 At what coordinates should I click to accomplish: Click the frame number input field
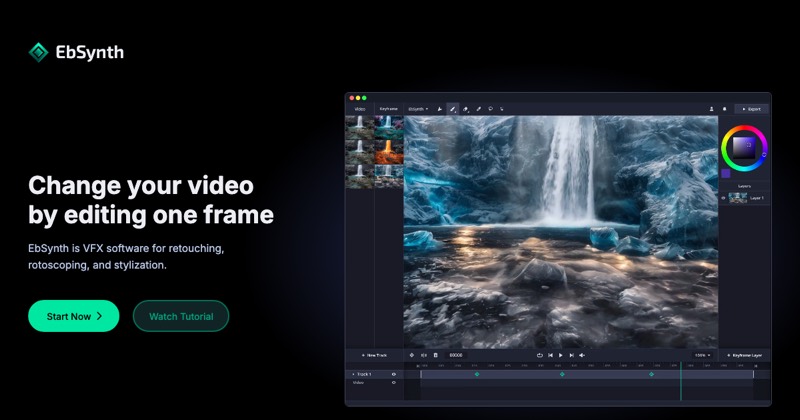tap(456, 355)
